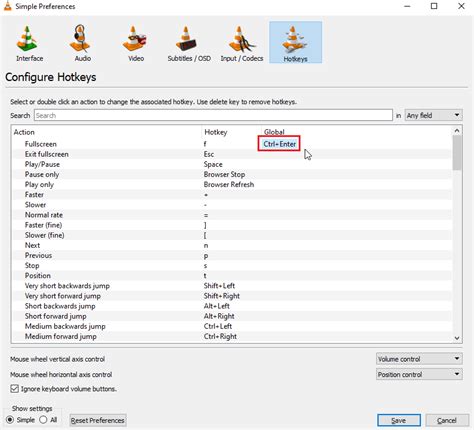Click the Shift+Right hotkey cell
The height and width of the screenshot is (430, 474).
pos(222,296)
